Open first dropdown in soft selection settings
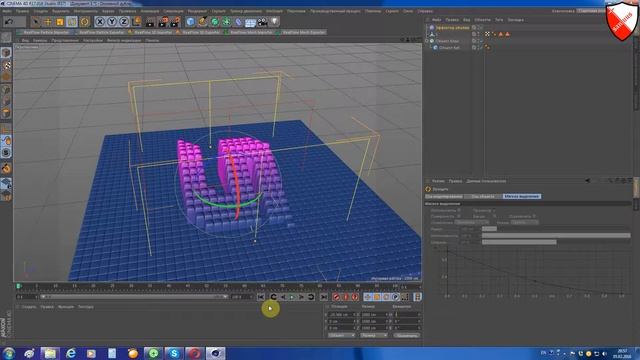Image resolution: width=640 pixels, height=360 pixels. 471,222
